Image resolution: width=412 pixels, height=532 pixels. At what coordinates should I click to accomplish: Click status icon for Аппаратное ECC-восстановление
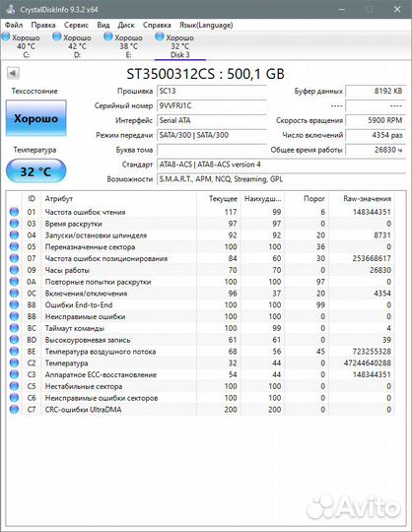(x=14, y=374)
